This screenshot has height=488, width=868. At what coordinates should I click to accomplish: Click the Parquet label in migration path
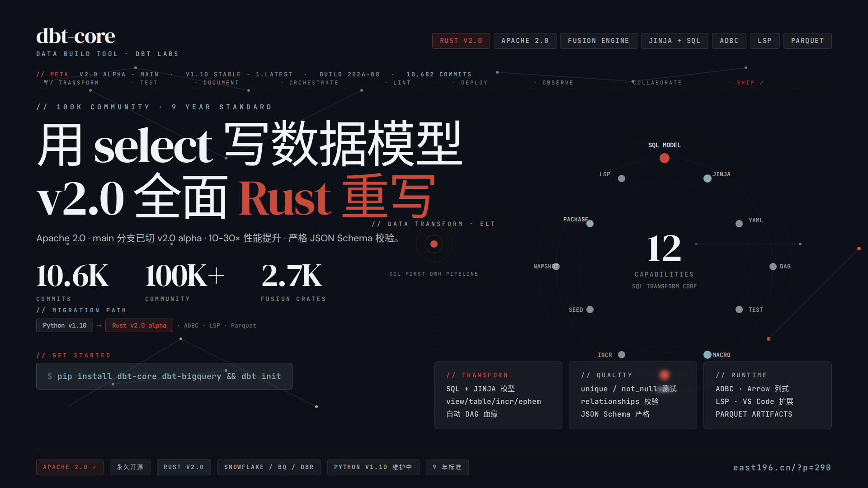click(243, 326)
